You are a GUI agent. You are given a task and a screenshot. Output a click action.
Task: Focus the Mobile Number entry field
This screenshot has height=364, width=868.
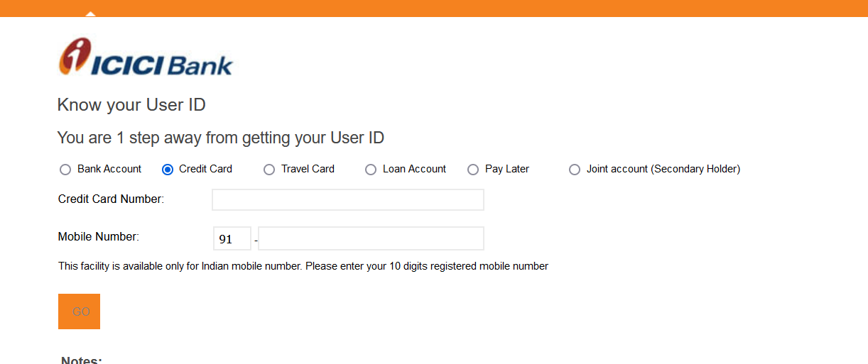click(x=371, y=238)
